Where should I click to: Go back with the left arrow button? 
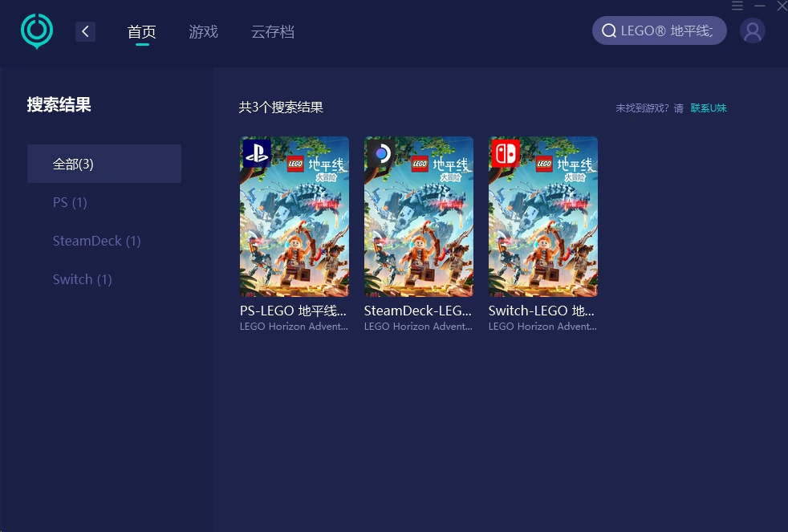(85, 31)
